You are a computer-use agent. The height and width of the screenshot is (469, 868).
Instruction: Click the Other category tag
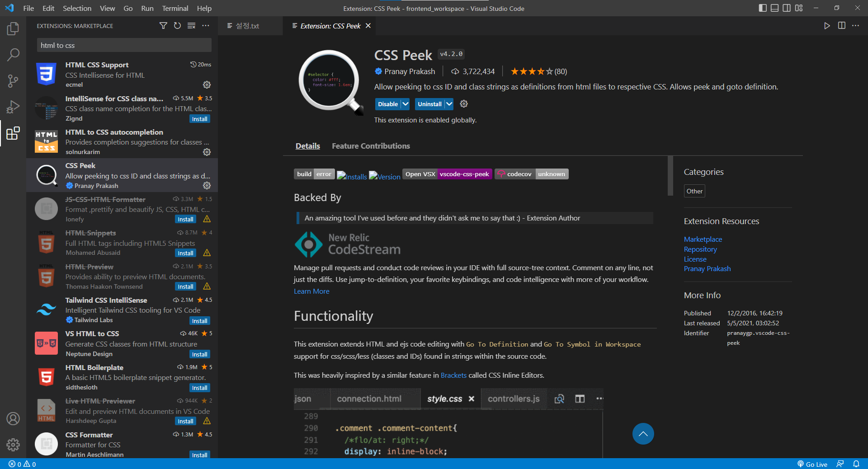pyautogui.click(x=694, y=191)
